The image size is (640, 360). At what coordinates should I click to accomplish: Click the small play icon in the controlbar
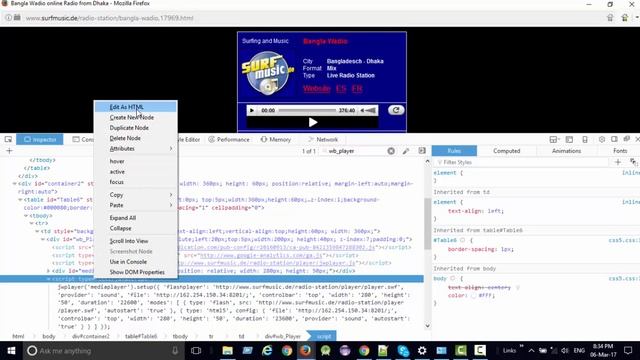pyautogui.click(x=252, y=111)
